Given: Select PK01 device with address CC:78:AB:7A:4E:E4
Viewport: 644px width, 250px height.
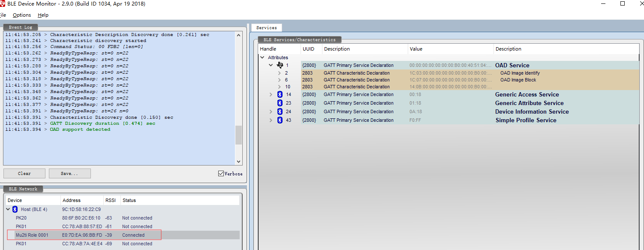Looking at the screenshot, I should (123, 244).
